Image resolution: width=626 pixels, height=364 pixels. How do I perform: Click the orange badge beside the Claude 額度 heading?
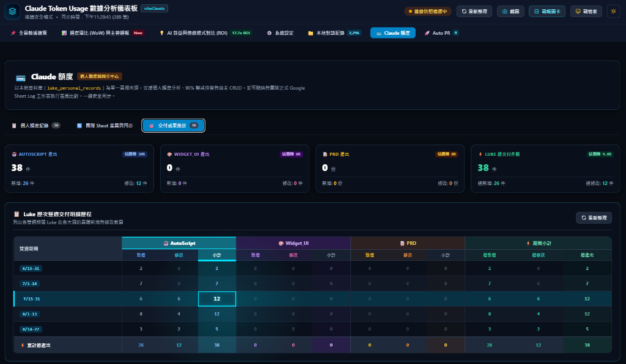[100, 76]
